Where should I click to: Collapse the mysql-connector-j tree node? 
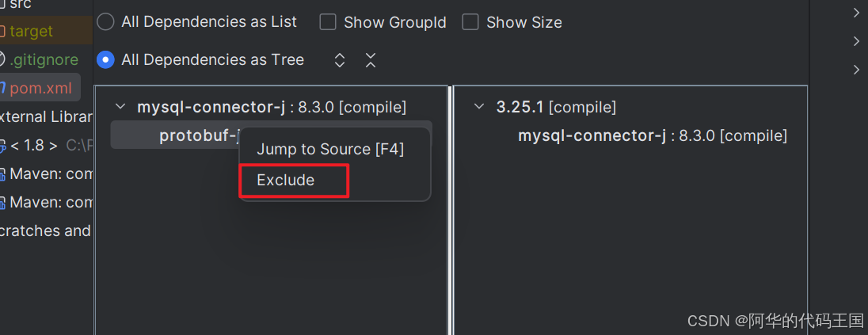120,107
